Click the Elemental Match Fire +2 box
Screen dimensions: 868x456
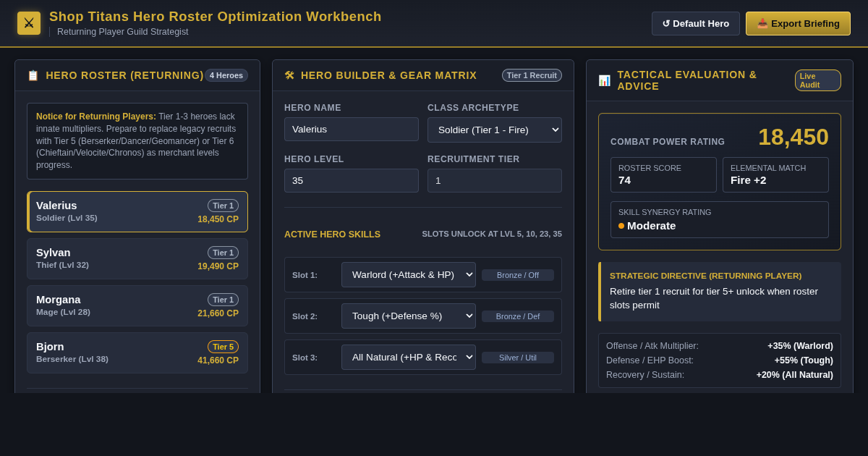[x=775, y=174]
